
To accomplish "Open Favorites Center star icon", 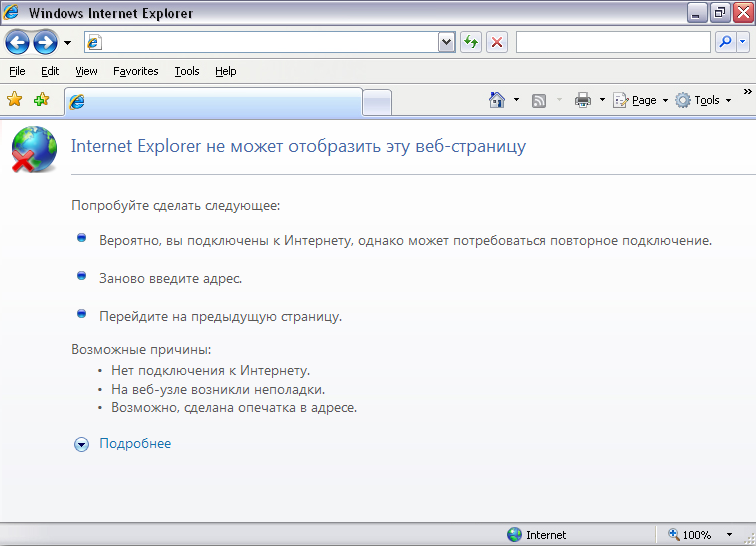I will [x=14, y=99].
